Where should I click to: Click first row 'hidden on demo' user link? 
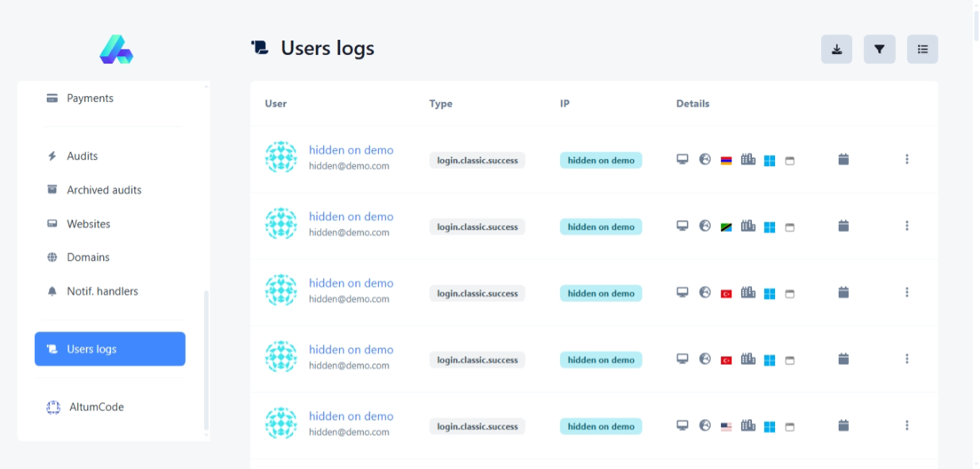coord(351,150)
